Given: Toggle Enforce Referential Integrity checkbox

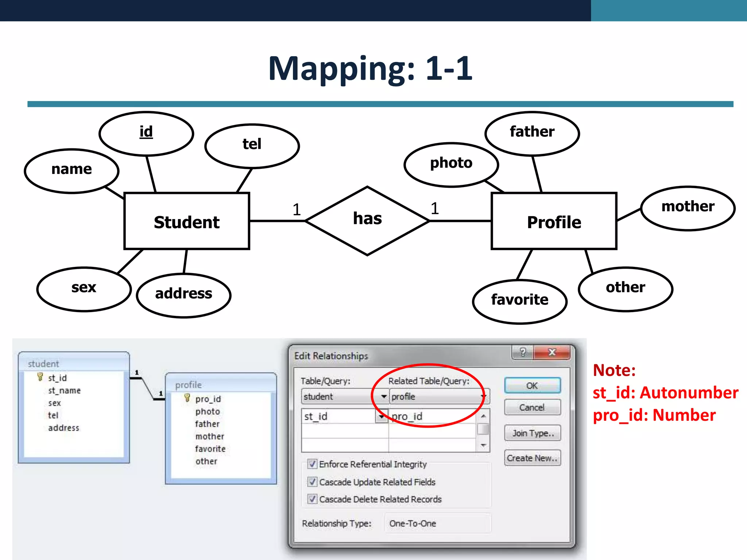Looking at the screenshot, I should (312, 464).
